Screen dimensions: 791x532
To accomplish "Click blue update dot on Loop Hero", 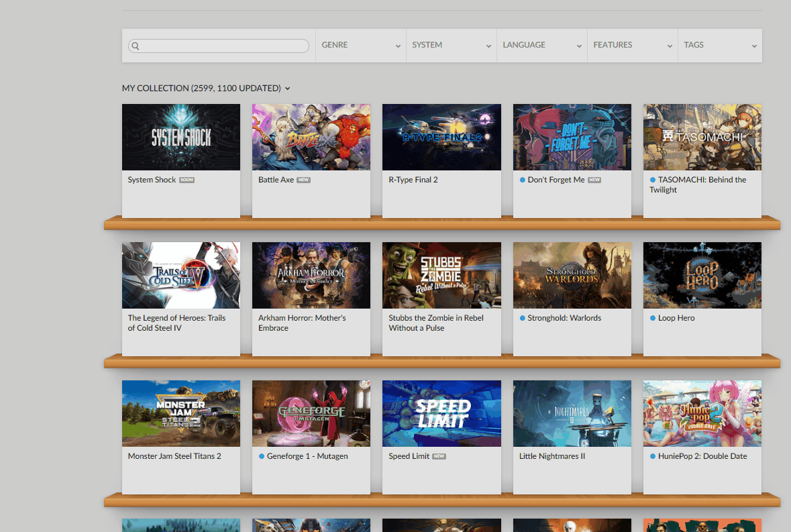I will (x=653, y=318).
